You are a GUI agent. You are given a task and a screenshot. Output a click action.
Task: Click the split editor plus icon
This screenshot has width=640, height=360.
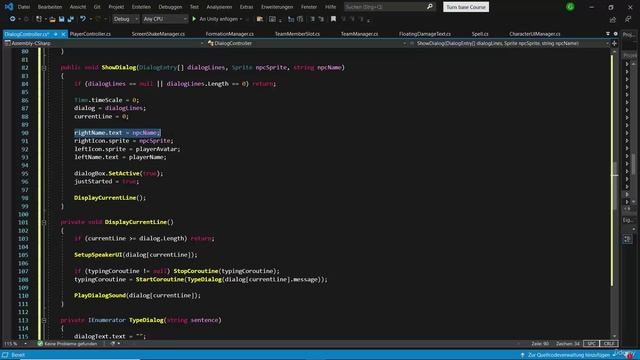(x=614, y=43)
